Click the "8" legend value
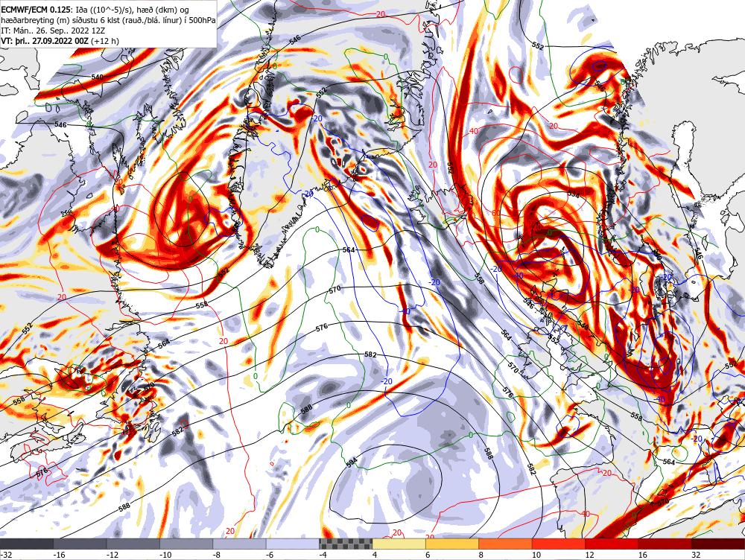The width and height of the screenshot is (745, 560). click(x=481, y=555)
